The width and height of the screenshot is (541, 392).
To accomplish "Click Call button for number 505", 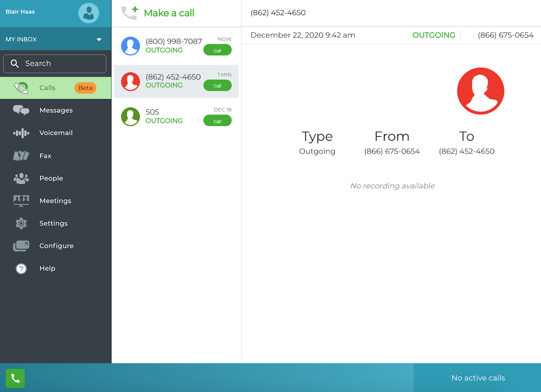I will tap(217, 121).
